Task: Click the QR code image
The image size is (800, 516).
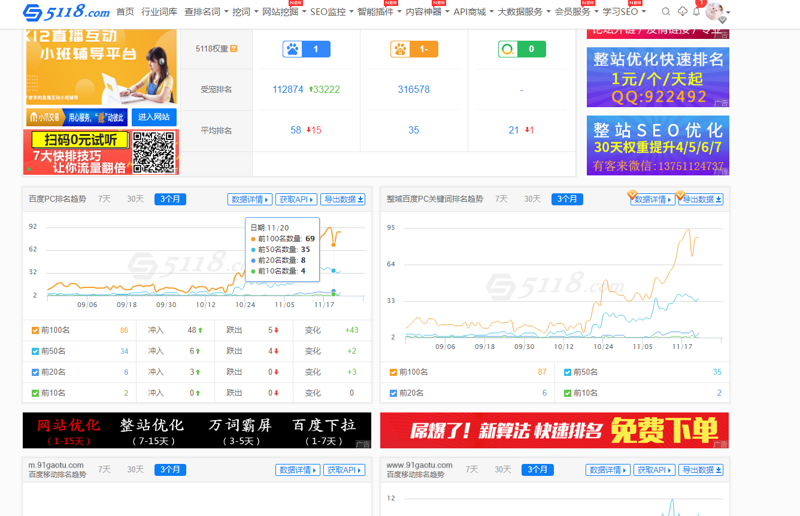Action: (154, 152)
